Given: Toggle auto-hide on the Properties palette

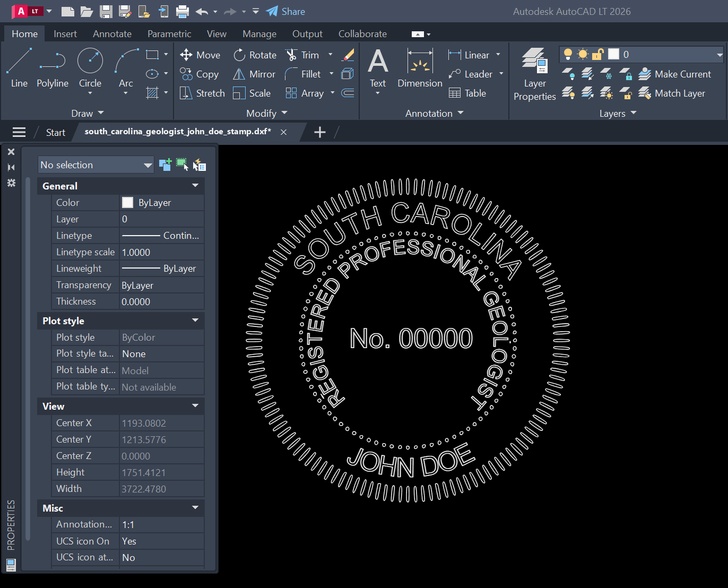Looking at the screenshot, I should pyautogui.click(x=11, y=167).
